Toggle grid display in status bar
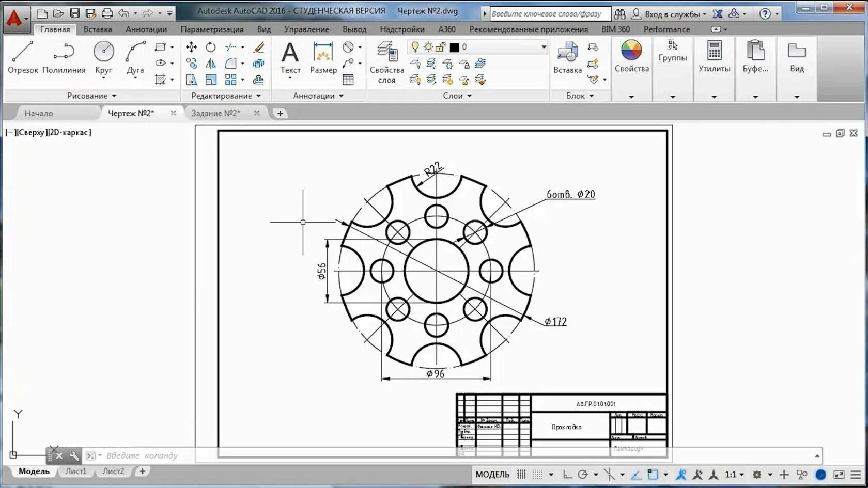 (521, 474)
